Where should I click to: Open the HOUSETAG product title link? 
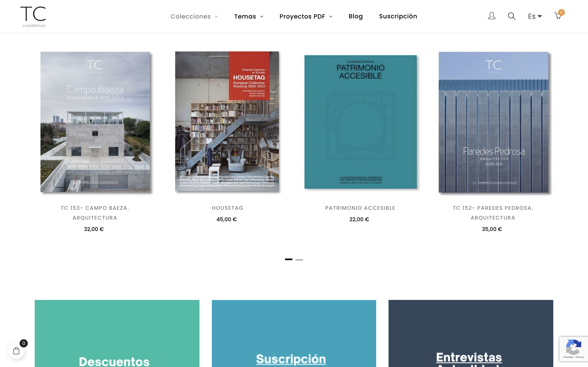(227, 208)
